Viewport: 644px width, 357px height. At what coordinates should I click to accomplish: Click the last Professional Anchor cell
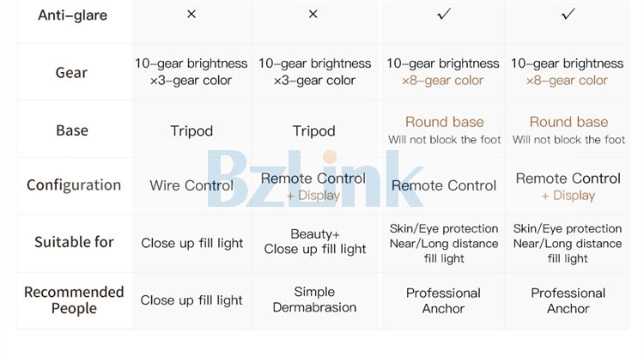tap(568, 300)
